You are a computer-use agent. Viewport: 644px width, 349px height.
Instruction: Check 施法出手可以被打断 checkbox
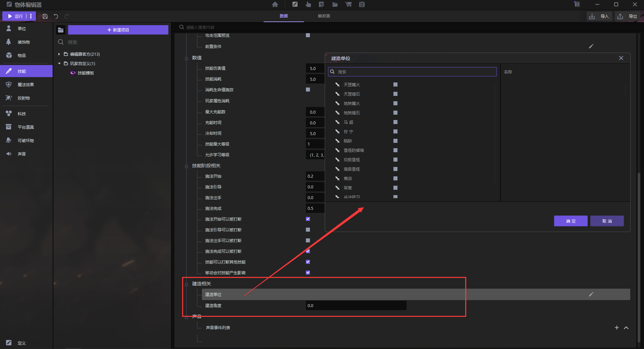[308, 240]
